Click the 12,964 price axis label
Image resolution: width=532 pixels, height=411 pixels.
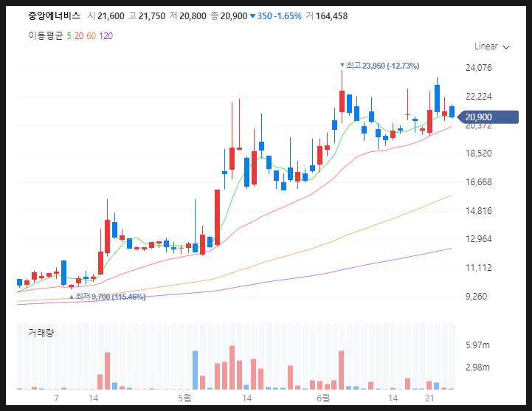(x=478, y=239)
